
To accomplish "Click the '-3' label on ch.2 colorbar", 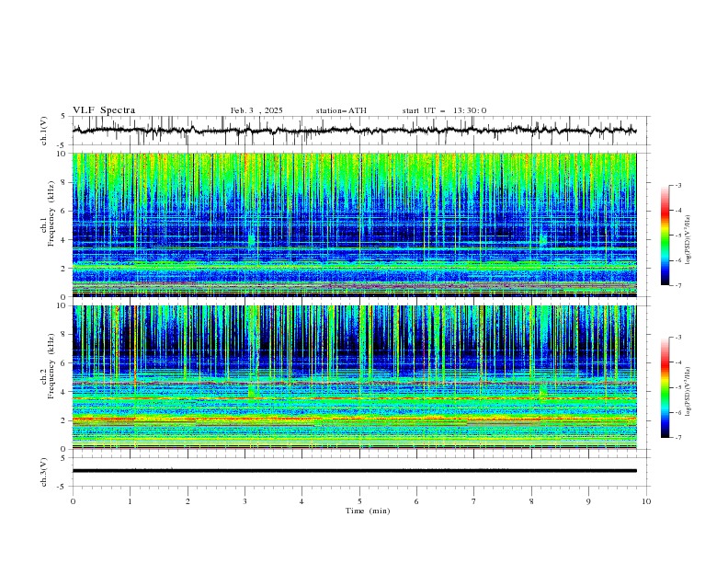I will [677, 338].
